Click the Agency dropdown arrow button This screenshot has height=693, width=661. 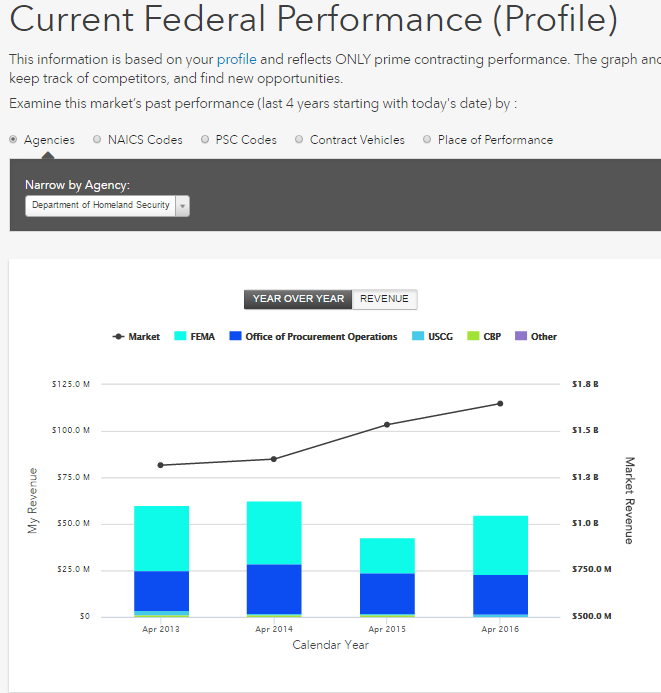(x=182, y=206)
